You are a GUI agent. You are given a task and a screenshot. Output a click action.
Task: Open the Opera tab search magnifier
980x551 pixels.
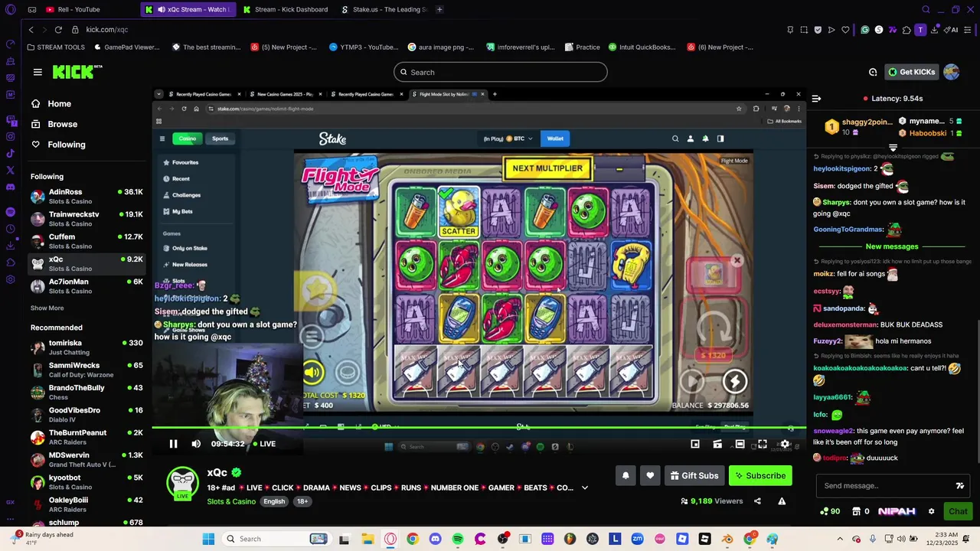click(926, 9)
